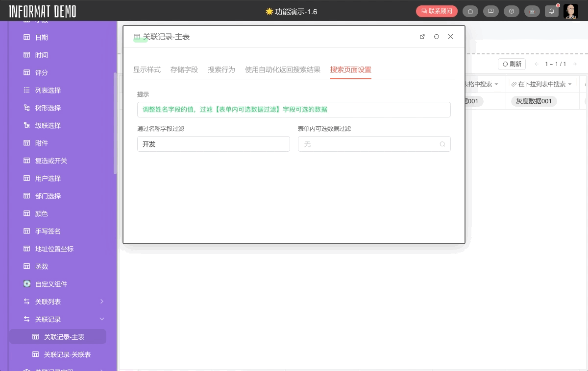Click the notification bell icon
Screen dimensions: 588x371
point(552,11)
